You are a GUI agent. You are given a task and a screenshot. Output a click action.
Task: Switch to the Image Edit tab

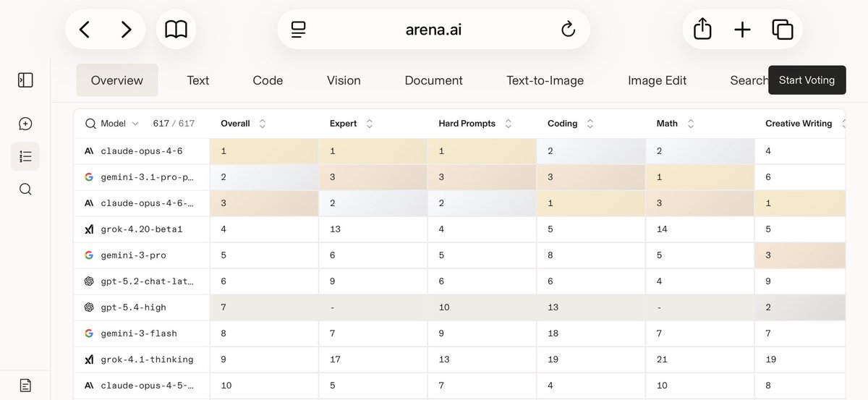pos(657,80)
